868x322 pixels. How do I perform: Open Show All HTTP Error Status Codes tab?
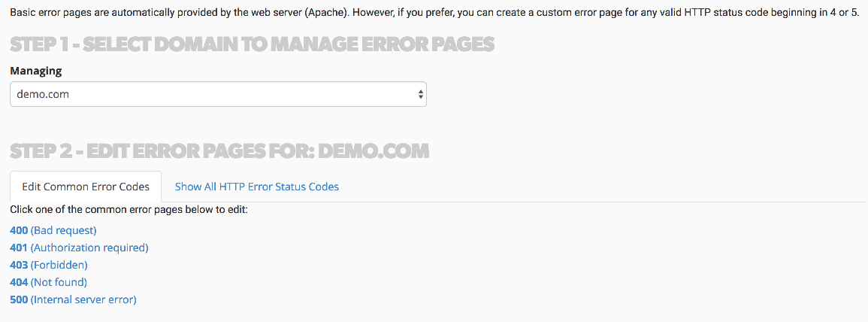(x=257, y=187)
